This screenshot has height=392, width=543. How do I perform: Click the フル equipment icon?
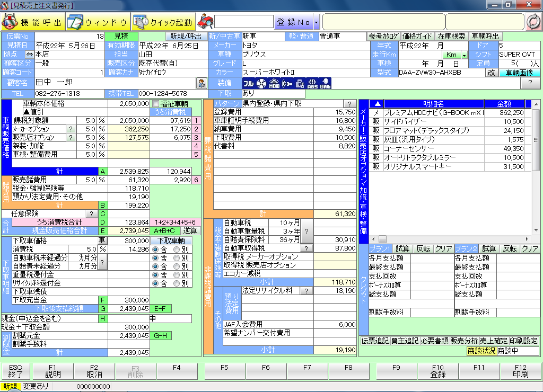click(248, 83)
